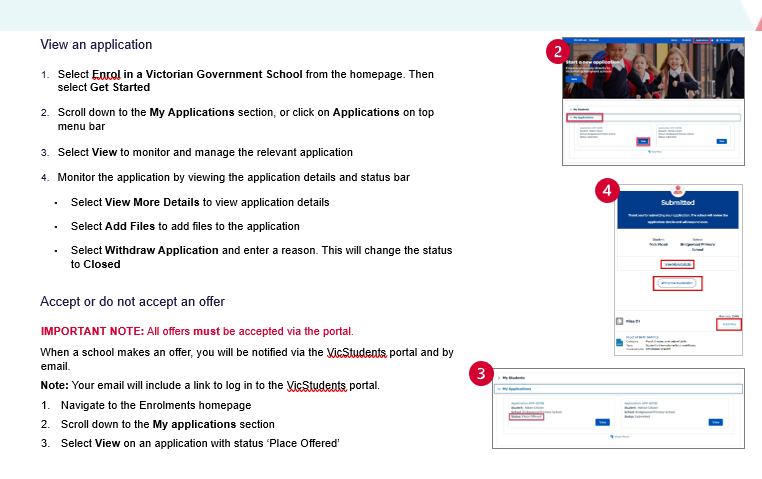
Task: Click Students in the homepage screenshot's top menu
Action: coord(686,40)
